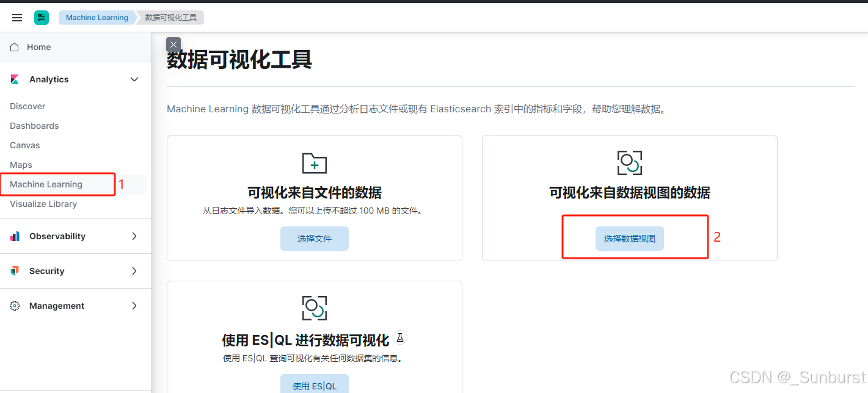This screenshot has height=393, width=868.
Task: Click the green space avatar icon
Action: click(x=42, y=18)
